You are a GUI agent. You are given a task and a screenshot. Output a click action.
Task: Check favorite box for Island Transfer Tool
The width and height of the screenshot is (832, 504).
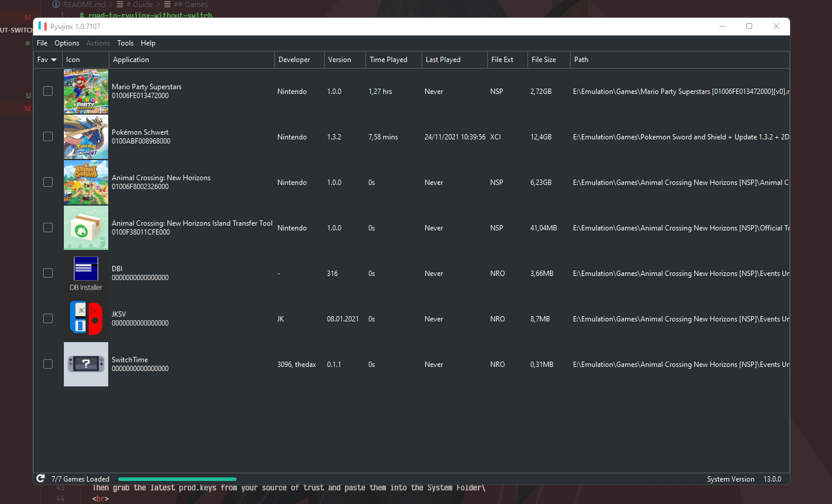click(x=48, y=227)
